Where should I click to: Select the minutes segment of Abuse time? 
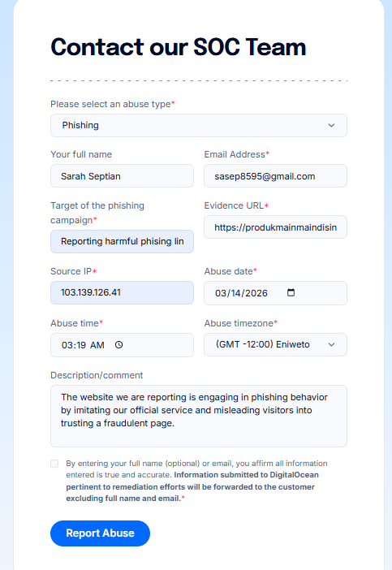click(81, 345)
